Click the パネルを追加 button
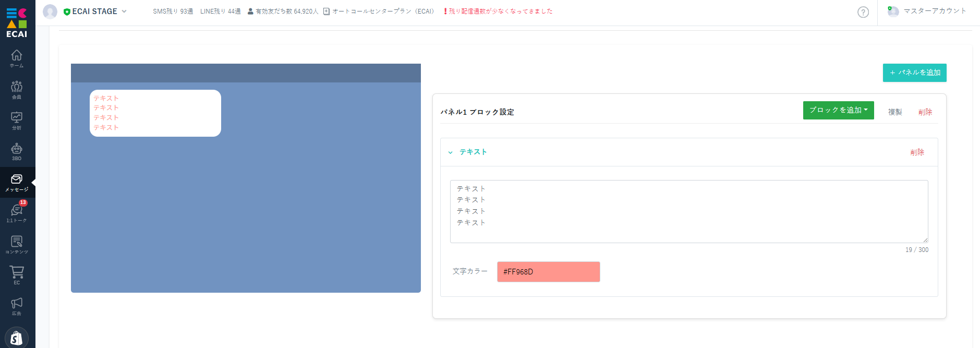980x348 pixels. coord(914,73)
